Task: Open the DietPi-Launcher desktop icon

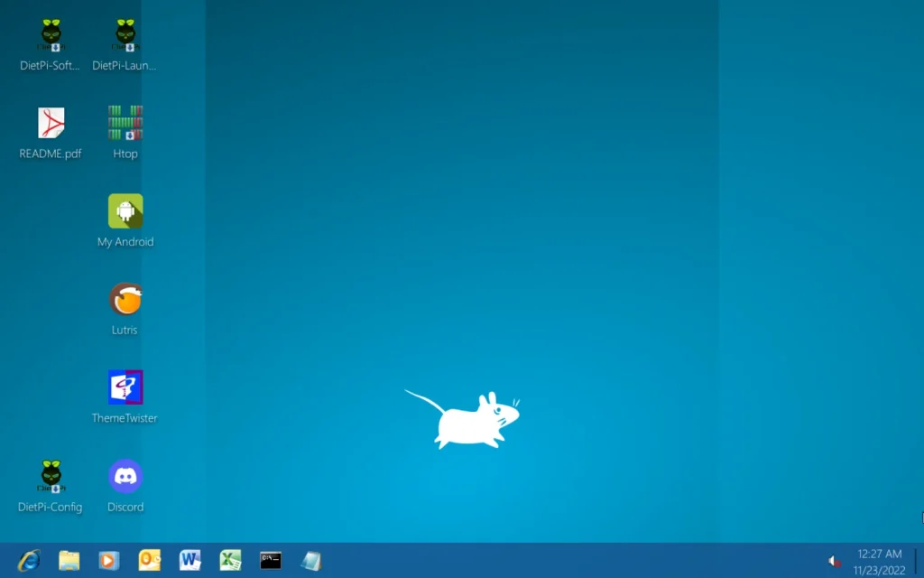Action: pos(125,36)
